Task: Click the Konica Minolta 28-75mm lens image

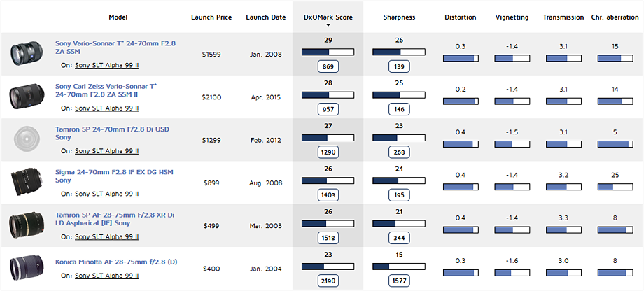Action: [25, 269]
